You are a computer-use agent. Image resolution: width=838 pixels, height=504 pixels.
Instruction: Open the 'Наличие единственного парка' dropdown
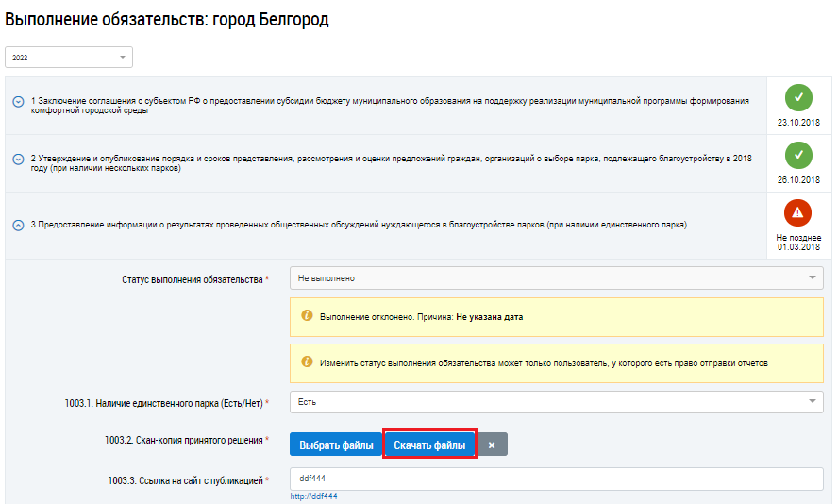pos(556,402)
